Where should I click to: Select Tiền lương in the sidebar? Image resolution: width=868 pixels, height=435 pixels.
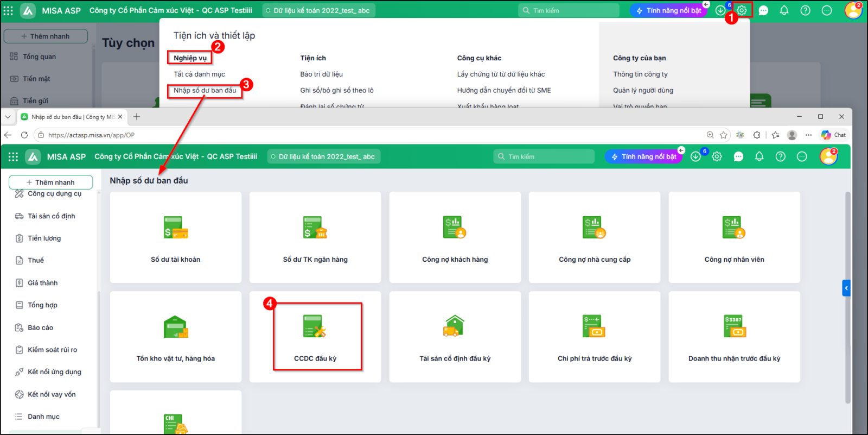click(44, 238)
